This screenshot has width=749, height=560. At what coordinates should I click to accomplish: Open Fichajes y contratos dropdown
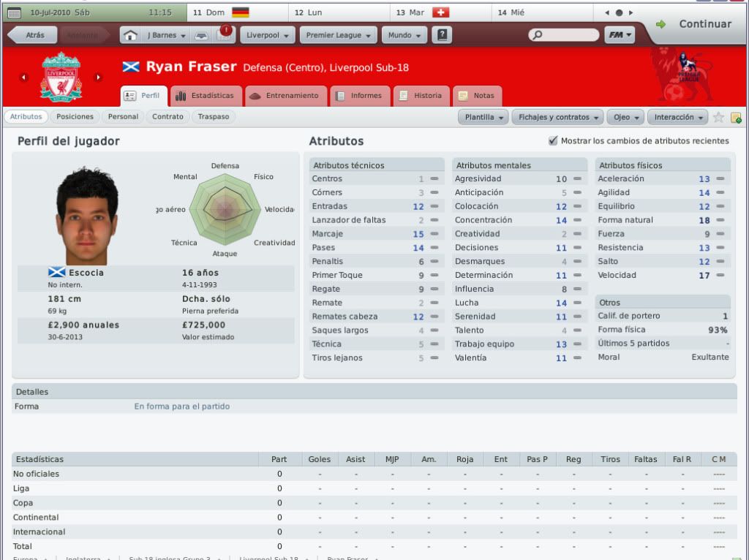pos(557,117)
